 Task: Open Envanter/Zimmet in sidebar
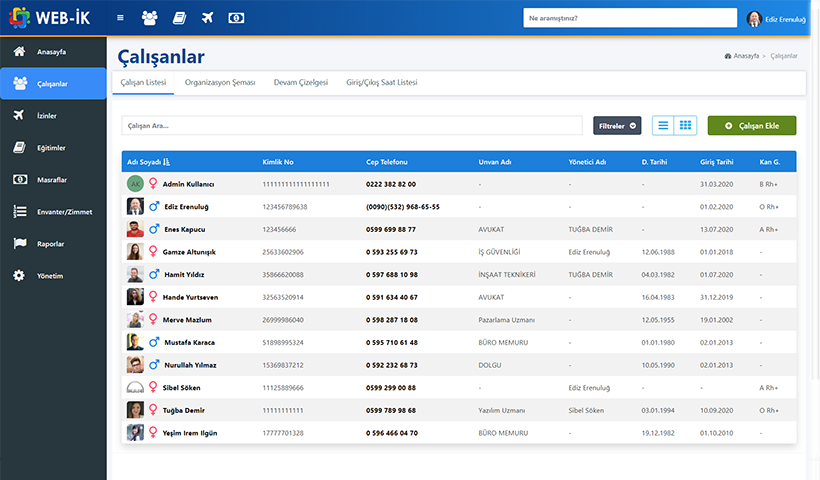pos(53,212)
